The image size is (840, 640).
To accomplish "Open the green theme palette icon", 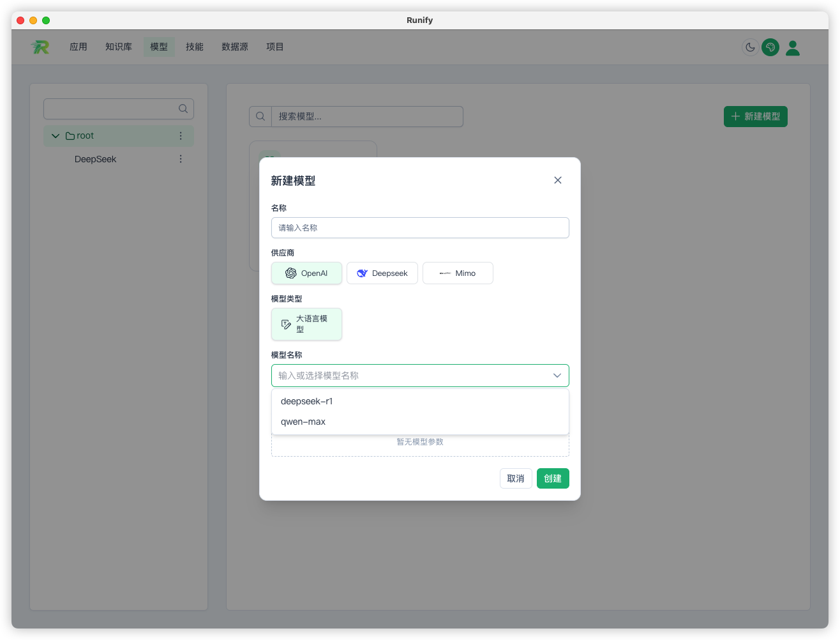I will tap(770, 47).
